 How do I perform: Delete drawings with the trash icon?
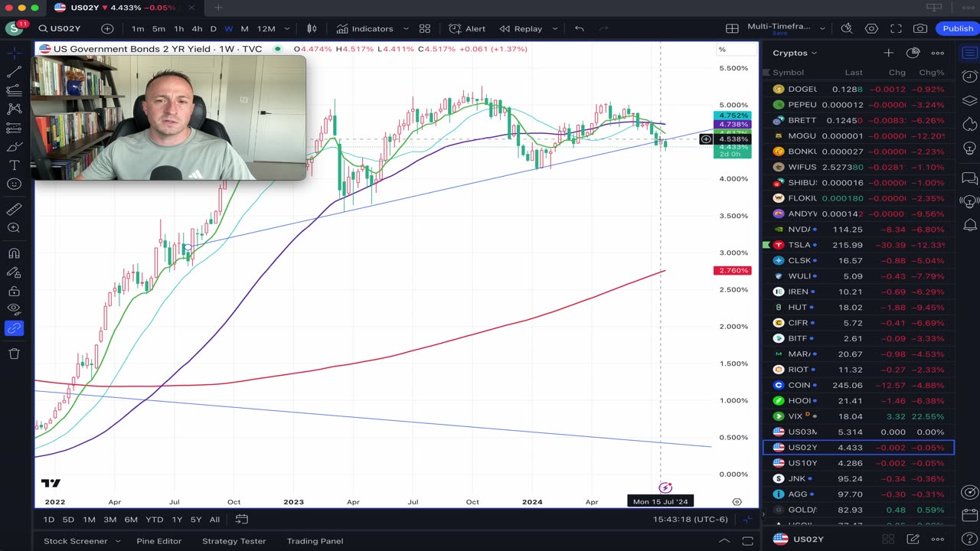(14, 353)
